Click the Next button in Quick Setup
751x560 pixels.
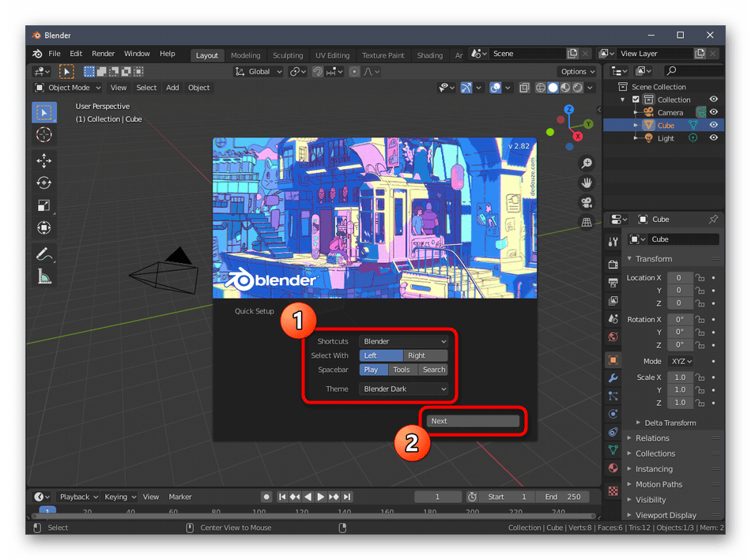473,421
